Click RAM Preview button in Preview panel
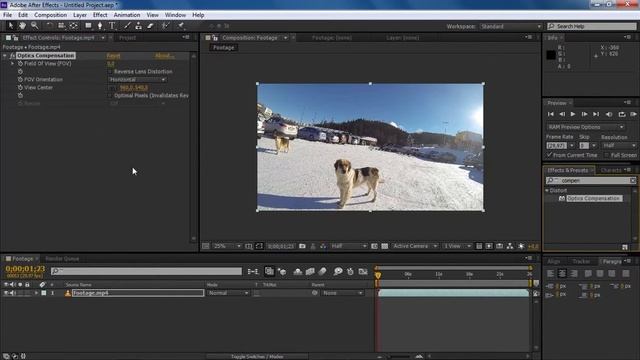Screen dimensions: 640x360 pos(633,114)
